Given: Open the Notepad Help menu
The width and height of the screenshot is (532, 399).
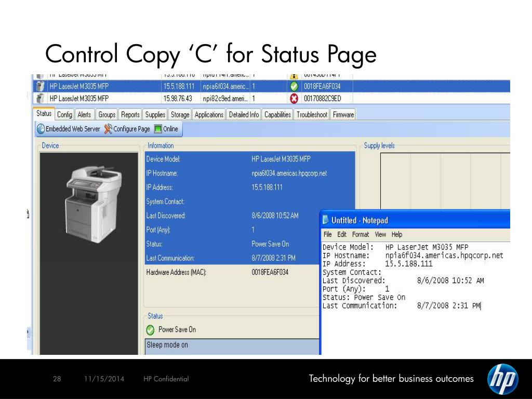Looking at the screenshot, I should tap(396, 234).
